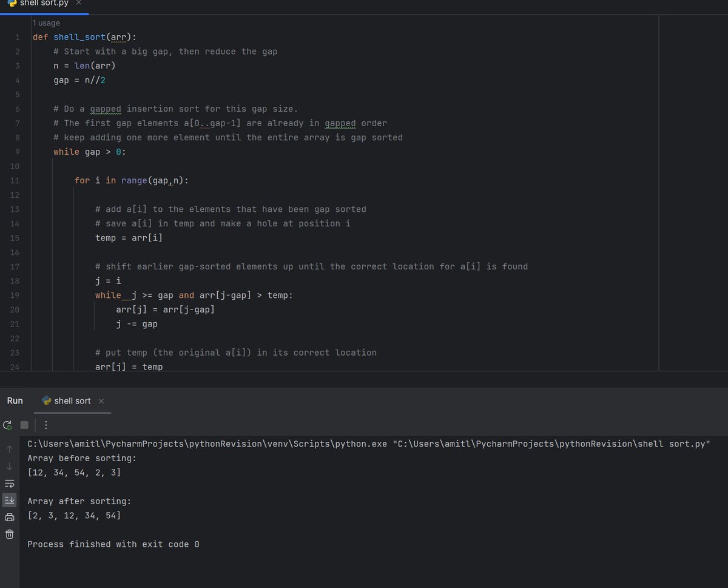
Task: Click the Print console output icon
Action: 9,518
